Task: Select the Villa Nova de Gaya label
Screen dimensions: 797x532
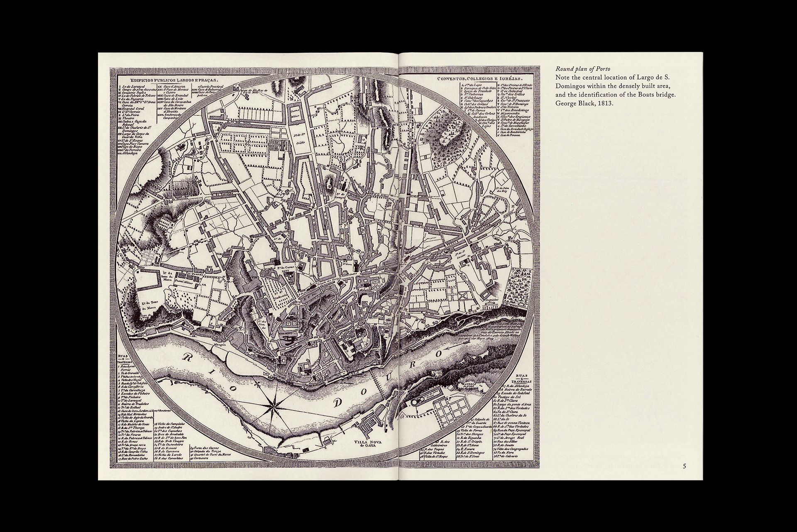Action: [367, 444]
